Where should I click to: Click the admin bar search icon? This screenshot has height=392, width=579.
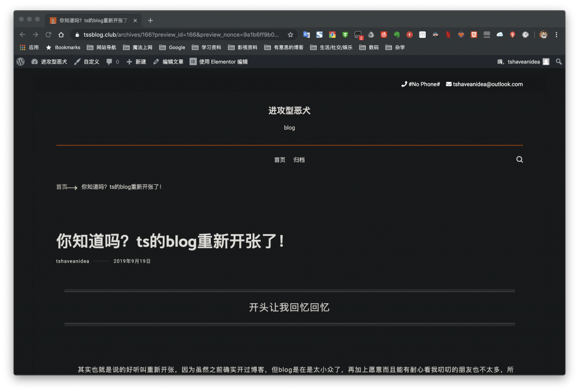point(559,62)
